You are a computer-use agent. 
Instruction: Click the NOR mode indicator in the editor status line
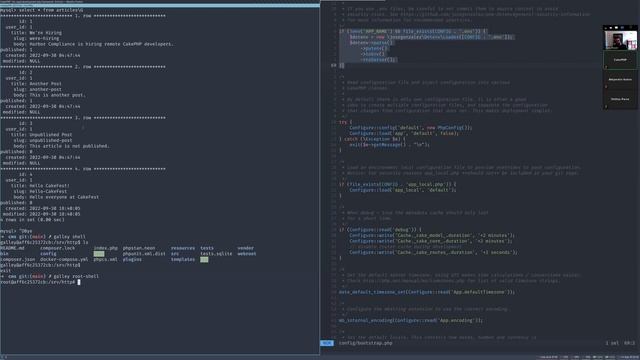coord(327,343)
